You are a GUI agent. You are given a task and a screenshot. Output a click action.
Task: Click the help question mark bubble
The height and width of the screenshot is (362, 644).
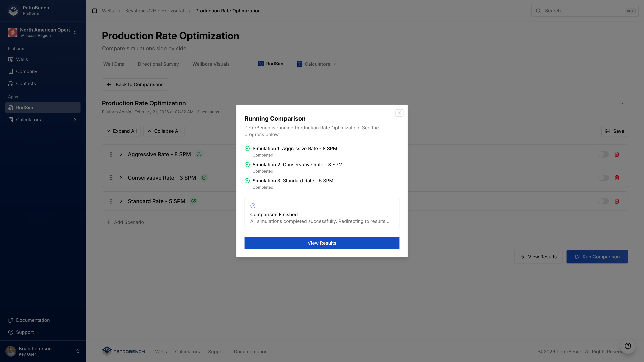[628, 346]
